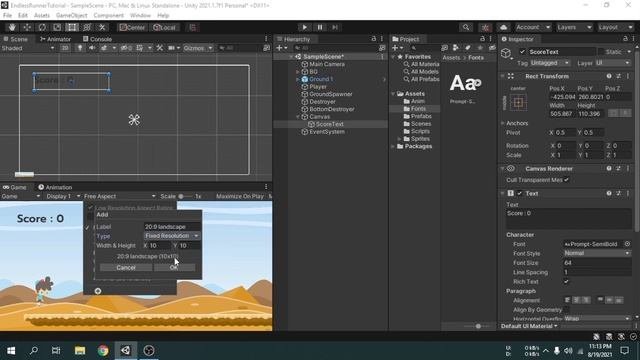This screenshot has width=640, height=360.
Task: Click font object picker circle
Action: click(627, 244)
